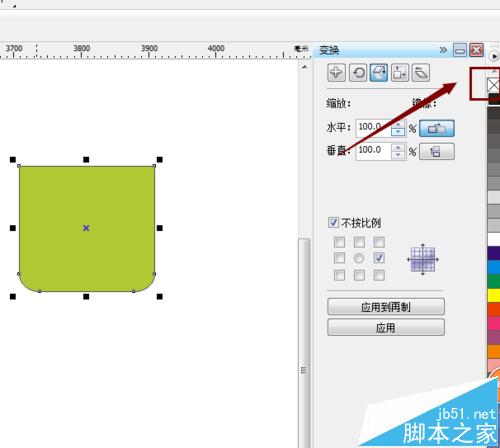Close the 变换 docker
Image resolution: width=500 pixels, height=448 pixels.
[477, 50]
